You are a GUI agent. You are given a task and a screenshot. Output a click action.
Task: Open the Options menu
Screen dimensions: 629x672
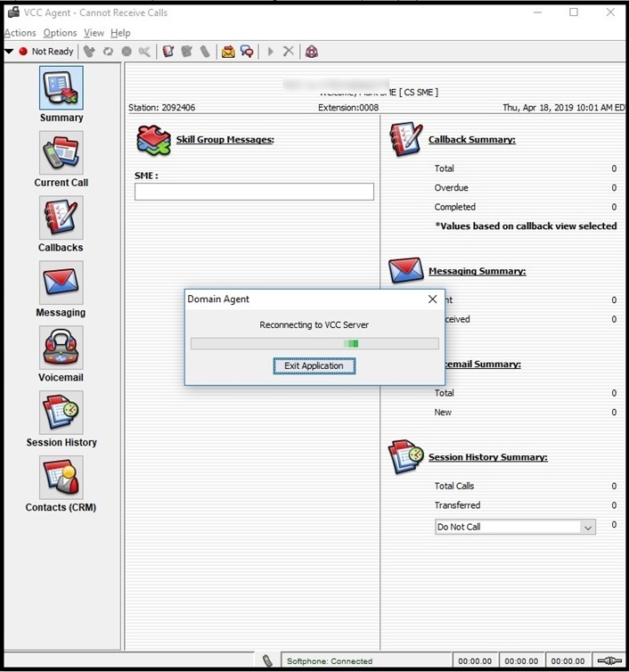(60, 33)
